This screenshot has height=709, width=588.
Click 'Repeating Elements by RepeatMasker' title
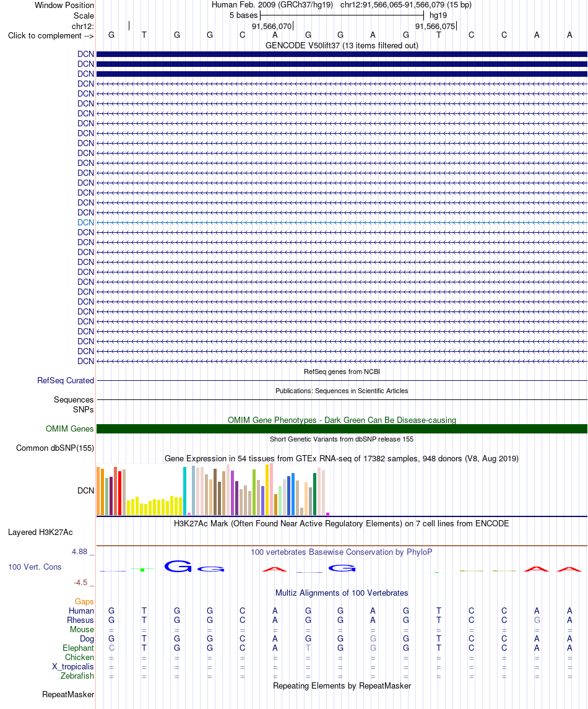[x=342, y=686]
